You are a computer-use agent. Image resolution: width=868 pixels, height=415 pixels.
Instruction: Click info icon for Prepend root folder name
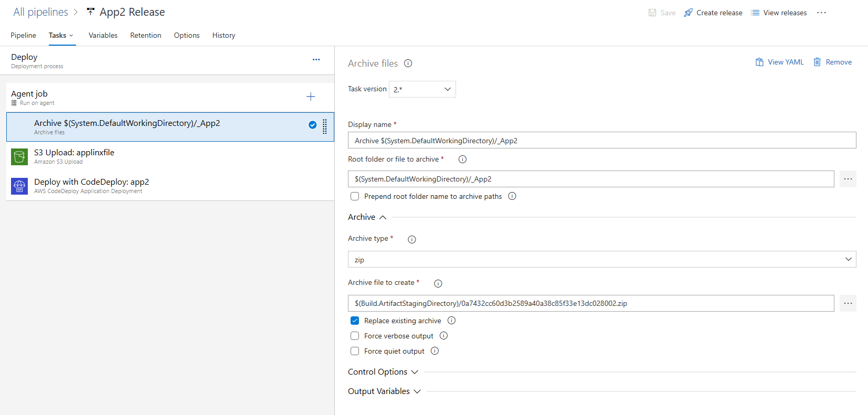tap(512, 196)
